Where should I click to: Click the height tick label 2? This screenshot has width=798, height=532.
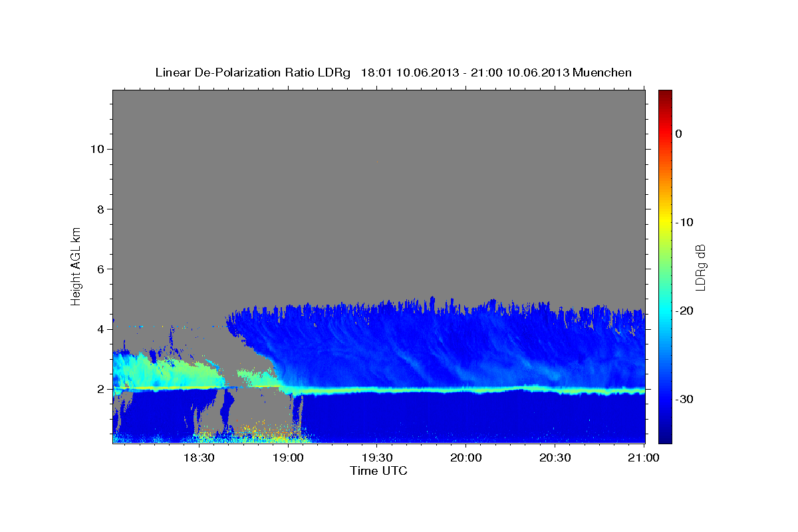[x=100, y=389]
